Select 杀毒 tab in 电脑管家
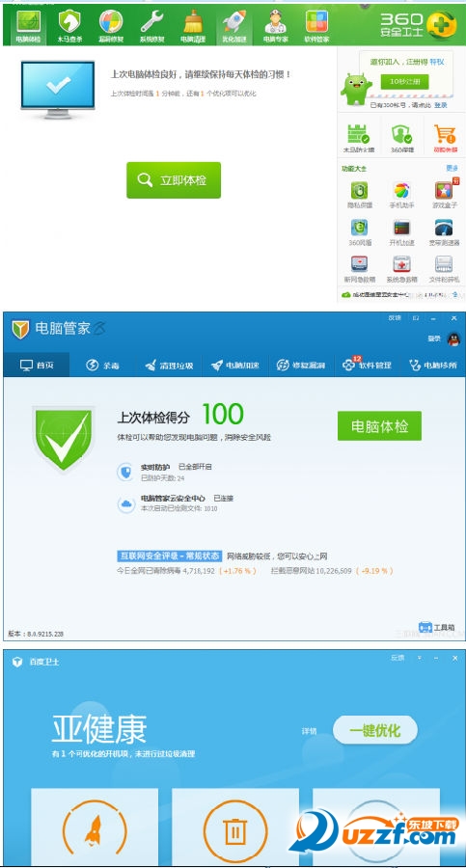This screenshot has height=868, width=466. click(102, 366)
